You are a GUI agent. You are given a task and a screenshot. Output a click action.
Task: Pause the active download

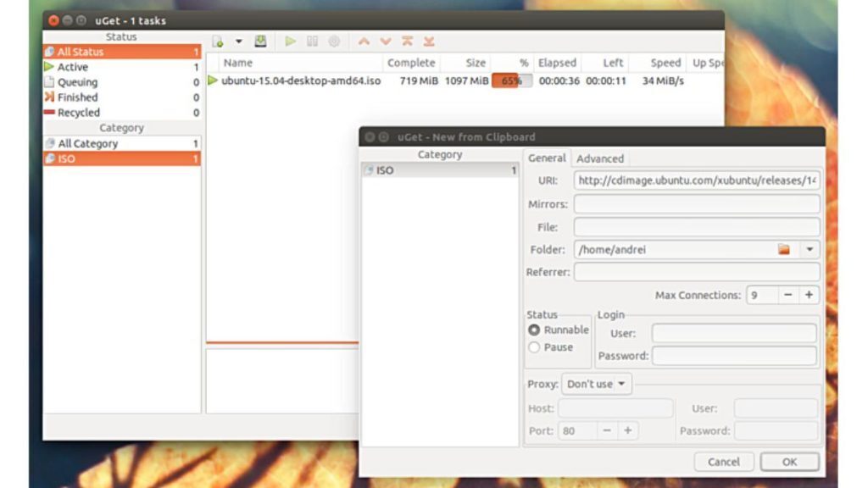tap(313, 41)
